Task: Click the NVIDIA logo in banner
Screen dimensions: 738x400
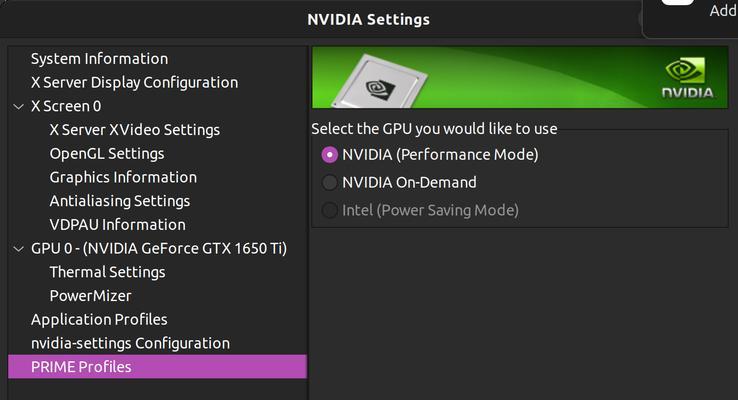Action: tap(687, 78)
